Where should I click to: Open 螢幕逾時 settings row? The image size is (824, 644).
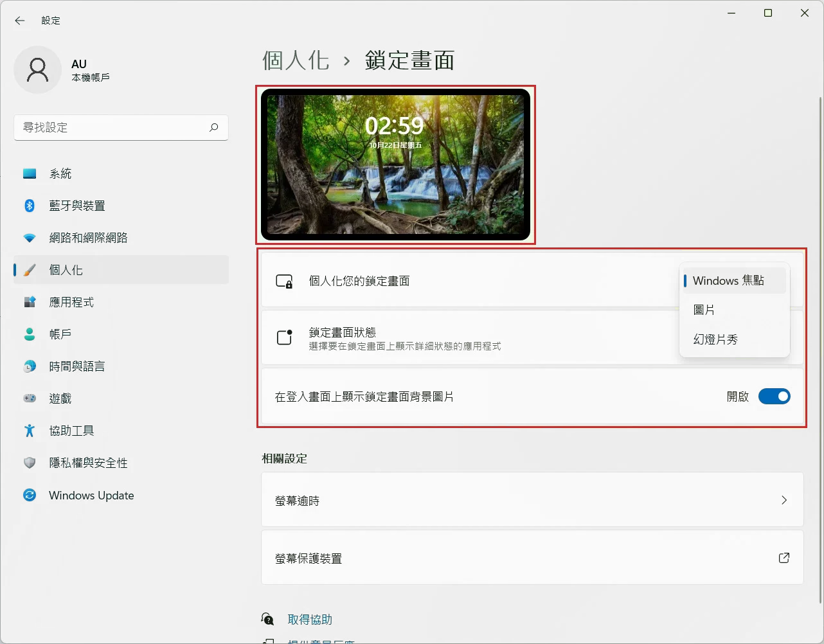tap(532, 500)
